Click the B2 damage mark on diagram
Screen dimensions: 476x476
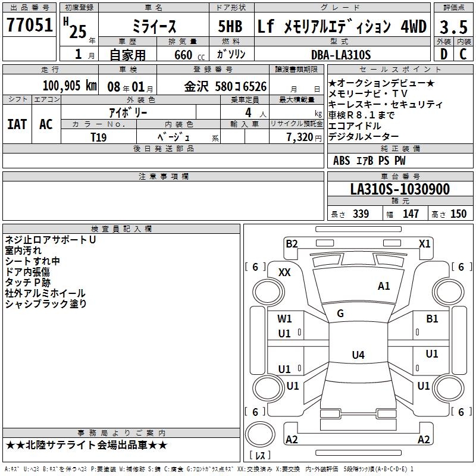[x=292, y=243]
